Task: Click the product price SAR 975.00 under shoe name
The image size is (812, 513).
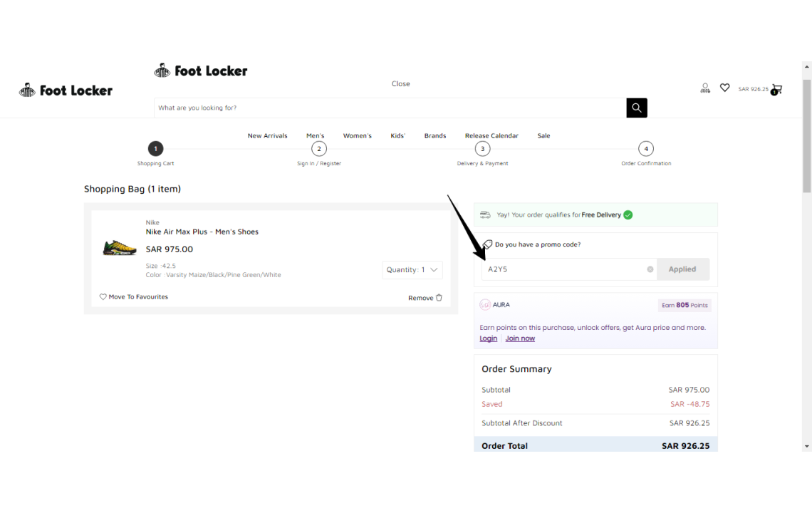Action: coord(170,249)
